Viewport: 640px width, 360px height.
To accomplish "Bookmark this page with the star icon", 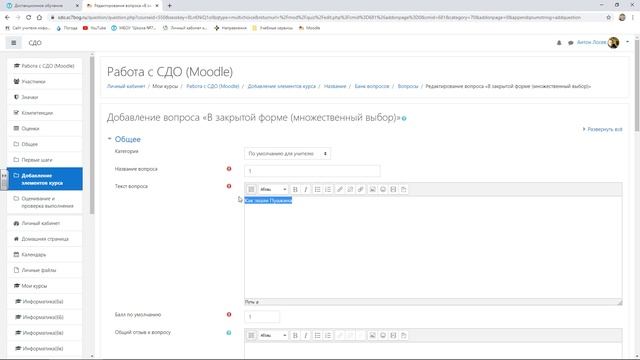I will pyautogui.click(x=609, y=18).
